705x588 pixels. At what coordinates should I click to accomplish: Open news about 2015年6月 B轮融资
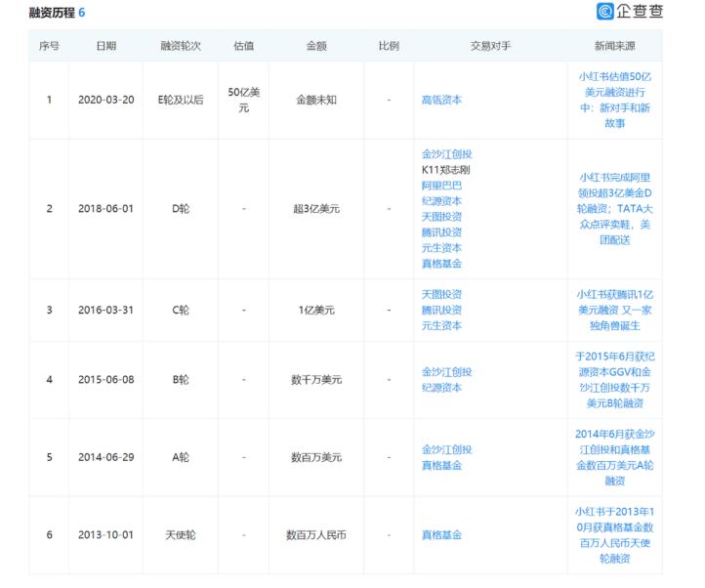click(x=614, y=380)
